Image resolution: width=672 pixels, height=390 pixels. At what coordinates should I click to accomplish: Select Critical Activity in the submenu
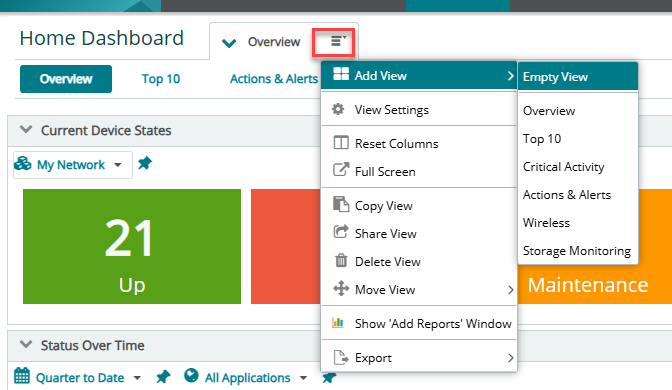point(578,167)
